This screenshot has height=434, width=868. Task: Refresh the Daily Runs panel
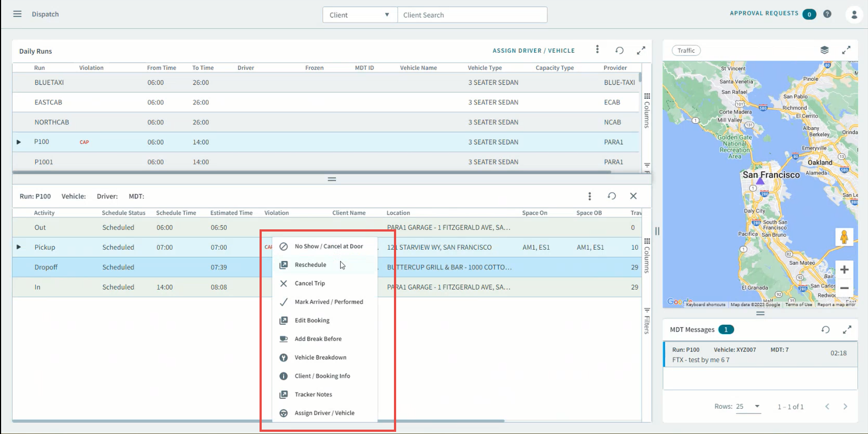619,50
